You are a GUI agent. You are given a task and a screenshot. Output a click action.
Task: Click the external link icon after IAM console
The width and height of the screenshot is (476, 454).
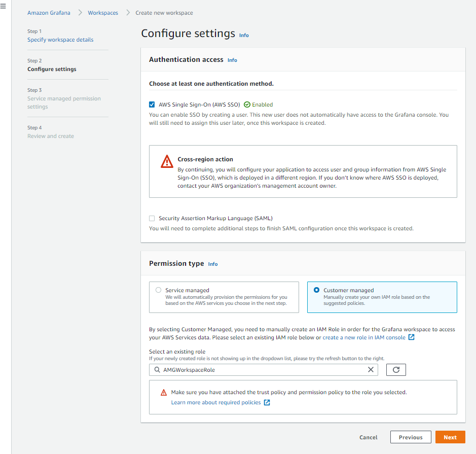pos(411,337)
